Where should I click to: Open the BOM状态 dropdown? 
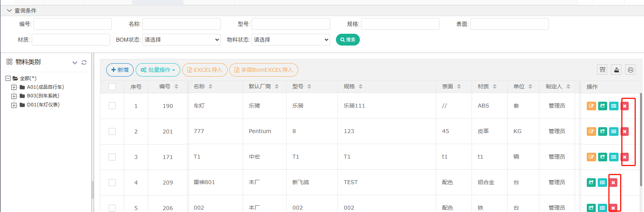[x=181, y=40]
